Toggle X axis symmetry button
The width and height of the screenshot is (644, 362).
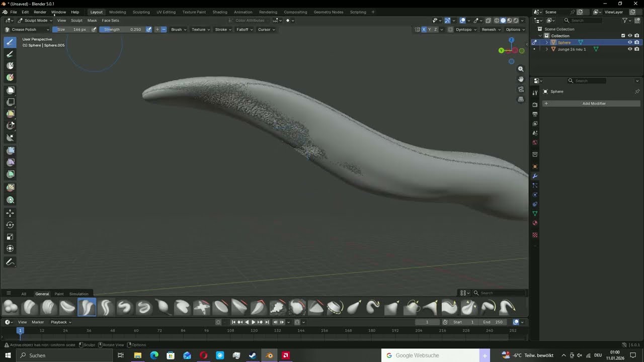[424, 30]
